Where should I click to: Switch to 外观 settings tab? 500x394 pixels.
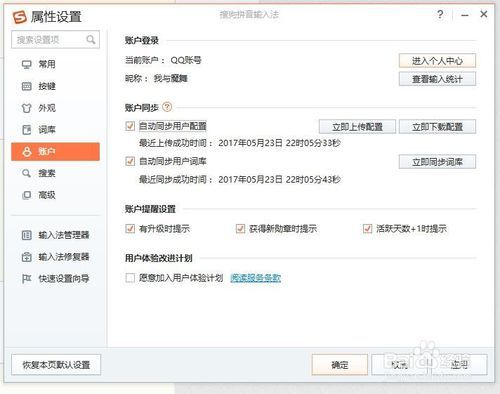coord(55,108)
